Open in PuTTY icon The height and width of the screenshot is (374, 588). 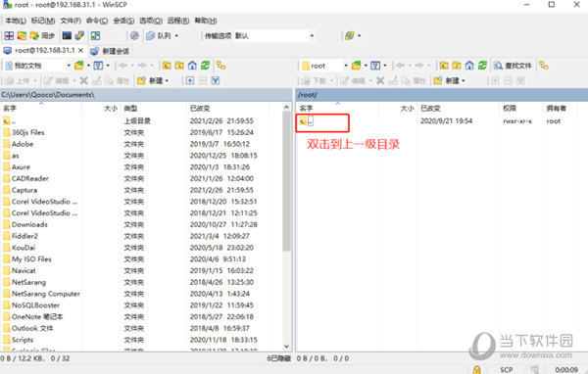pos(79,35)
